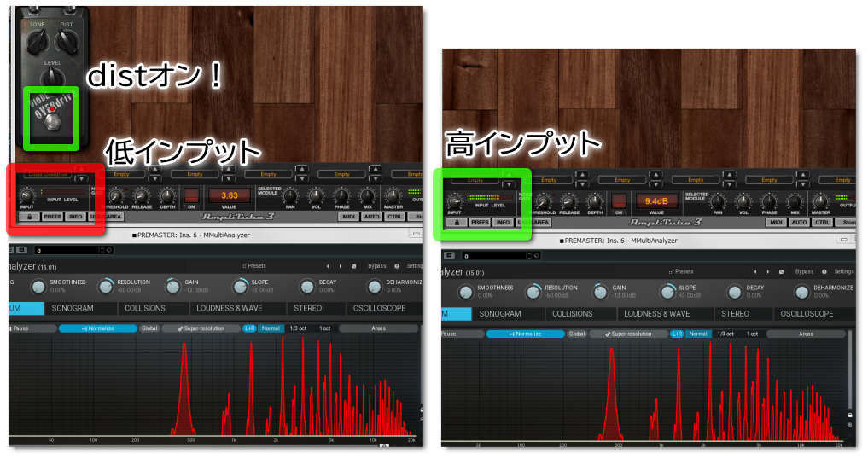Select next preset arrow in right MMultiAnalyzer
Viewport: 868px width, 459px height.
(768, 272)
